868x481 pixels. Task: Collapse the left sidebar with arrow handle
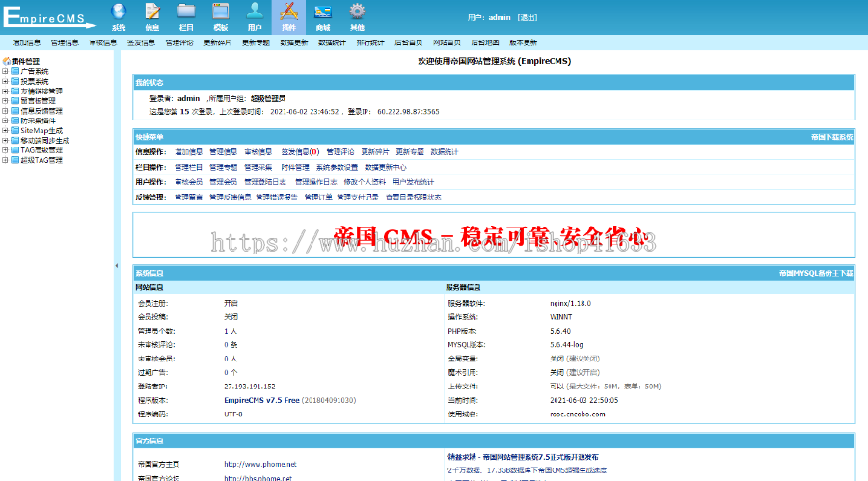click(117, 266)
